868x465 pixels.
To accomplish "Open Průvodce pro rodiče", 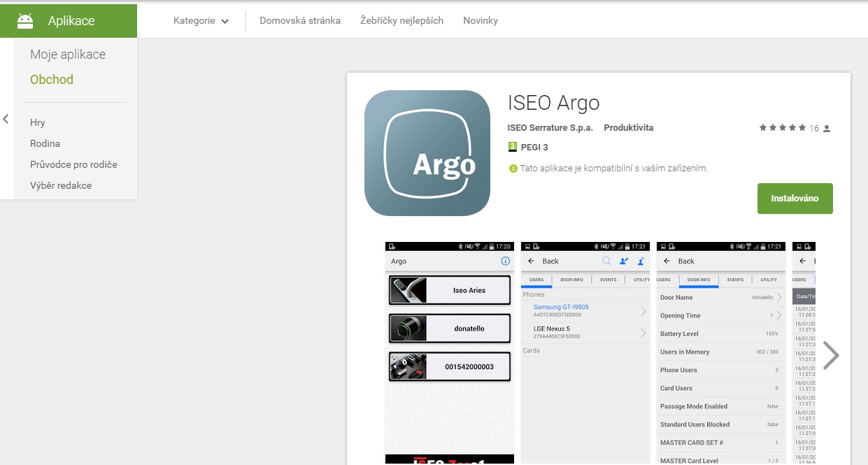I will point(73,164).
